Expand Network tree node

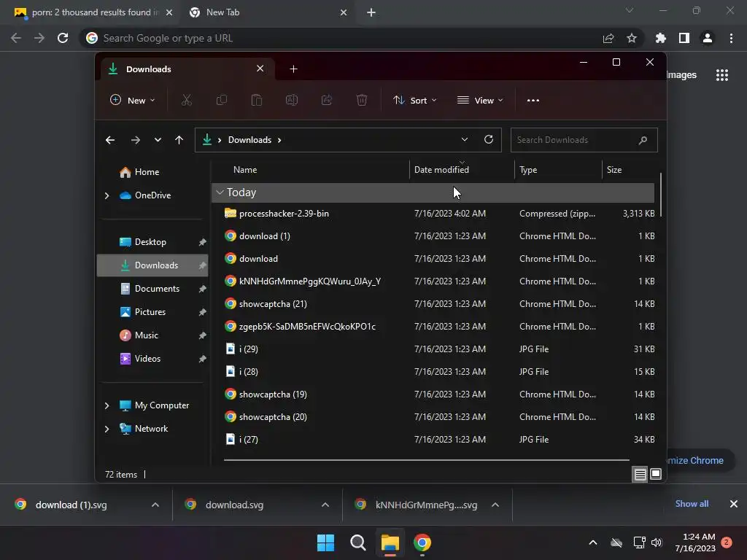107,429
